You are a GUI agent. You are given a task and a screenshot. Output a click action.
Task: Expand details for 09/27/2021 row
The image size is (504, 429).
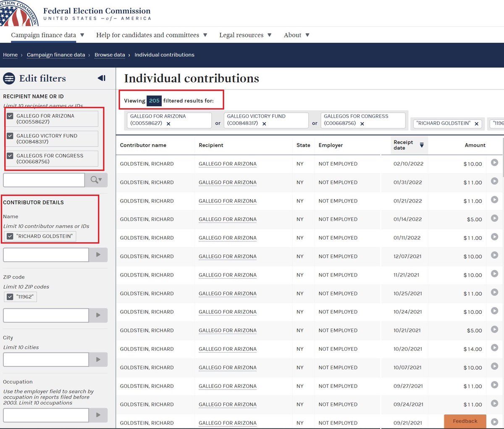point(495,384)
